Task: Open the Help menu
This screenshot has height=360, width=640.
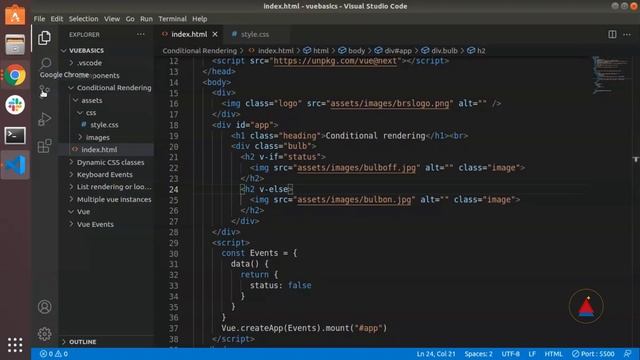Action: tap(200, 19)
